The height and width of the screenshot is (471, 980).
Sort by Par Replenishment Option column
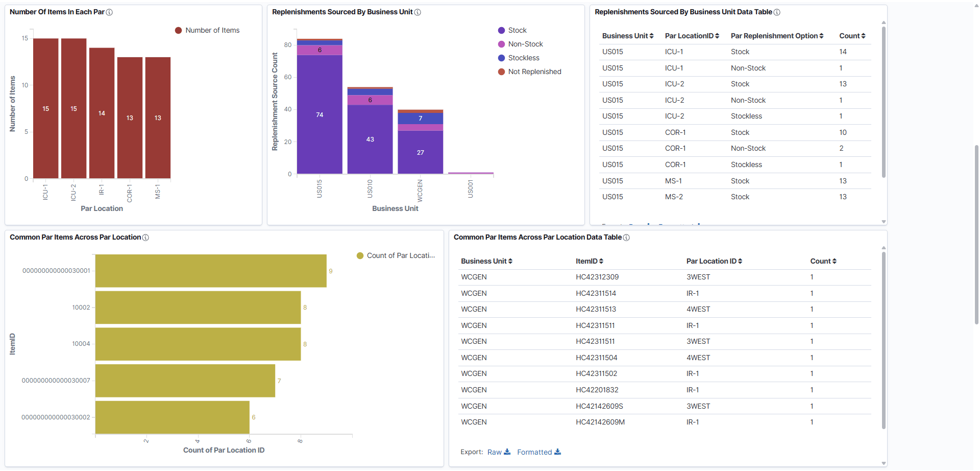point(820,36)
